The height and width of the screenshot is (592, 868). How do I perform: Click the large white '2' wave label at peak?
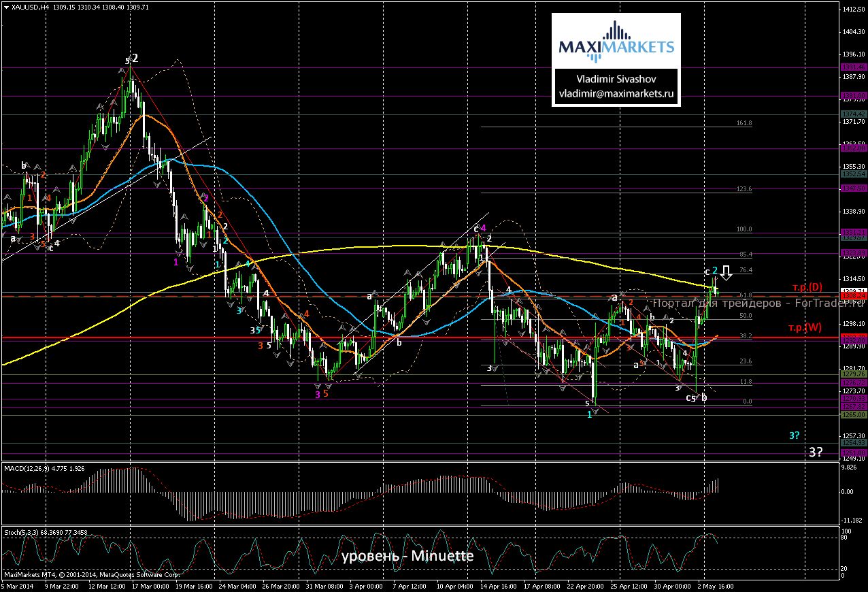click(135, 59)
